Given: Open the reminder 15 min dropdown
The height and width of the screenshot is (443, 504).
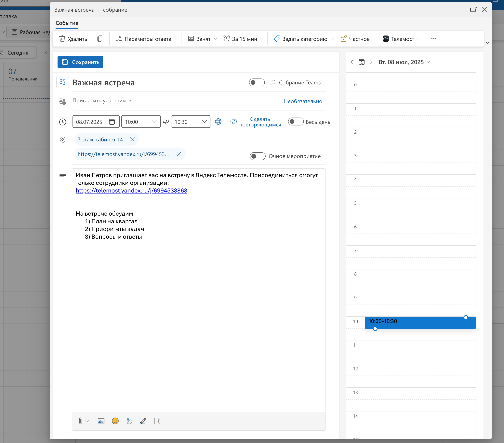Looking at the screenshot, I should 262,39.
